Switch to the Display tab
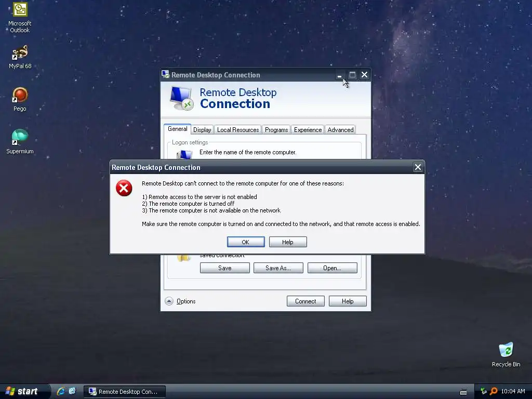The height and width of the screenshot is (399, 532). point(202,129)
